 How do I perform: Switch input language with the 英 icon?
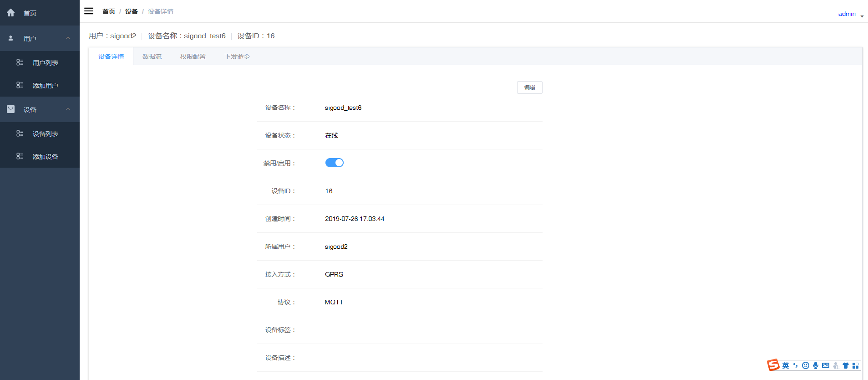pyautogui.click(x=786, y=365)
